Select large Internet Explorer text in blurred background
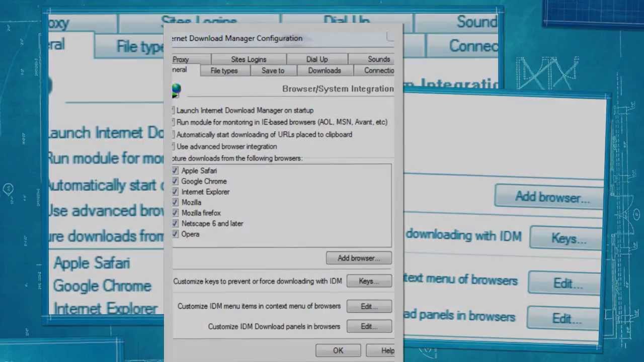Screen dimensions: 644x362 click(x=106, y=308)
